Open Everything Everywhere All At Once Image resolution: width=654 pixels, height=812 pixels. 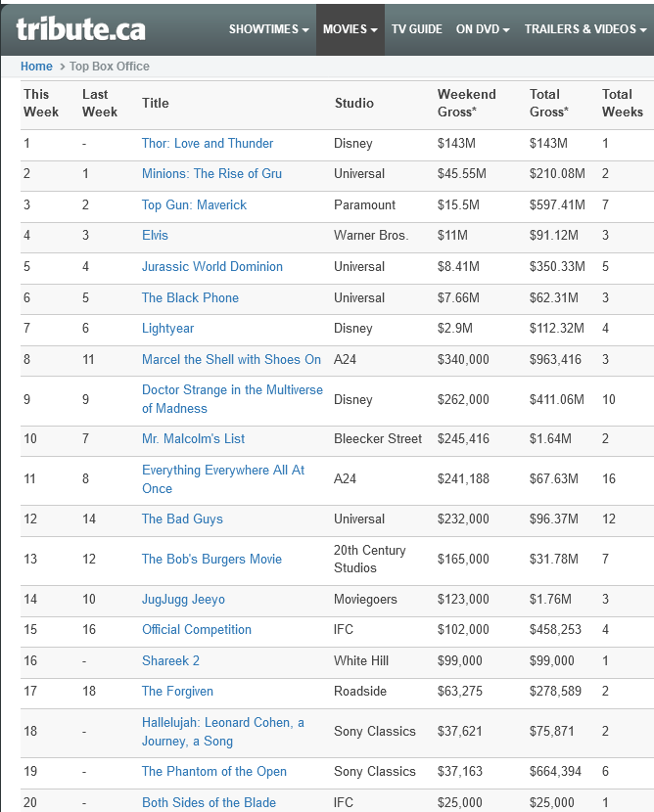click(x=222, y=471)
